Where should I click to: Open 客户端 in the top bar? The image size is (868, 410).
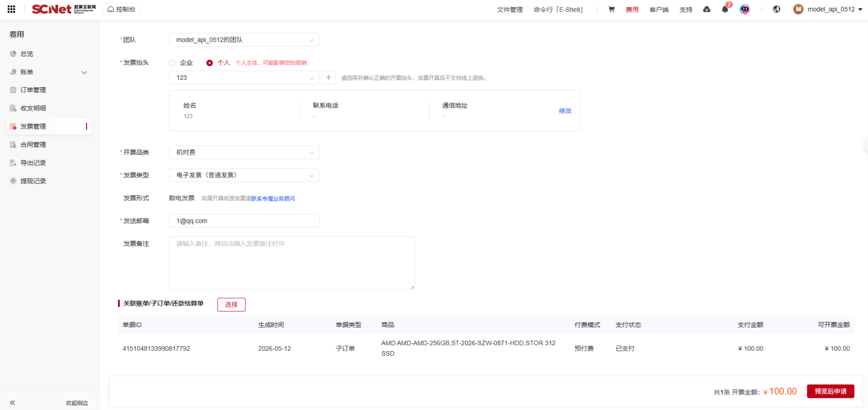click(659, 10)
